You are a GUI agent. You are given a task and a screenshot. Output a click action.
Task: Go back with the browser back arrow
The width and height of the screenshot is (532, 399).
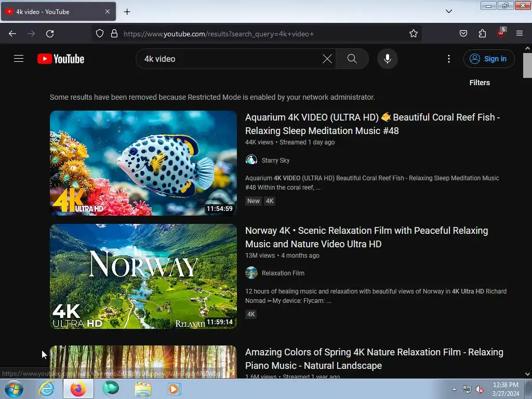(12, 34)
